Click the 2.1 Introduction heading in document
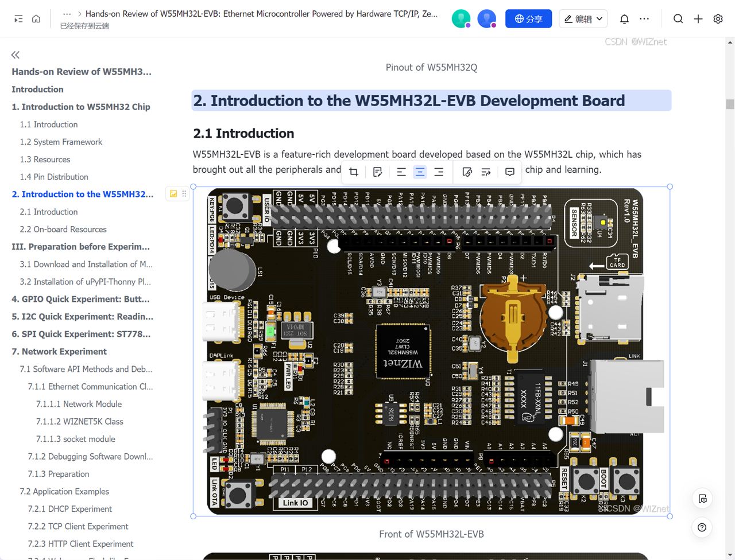 click(243, 133)
